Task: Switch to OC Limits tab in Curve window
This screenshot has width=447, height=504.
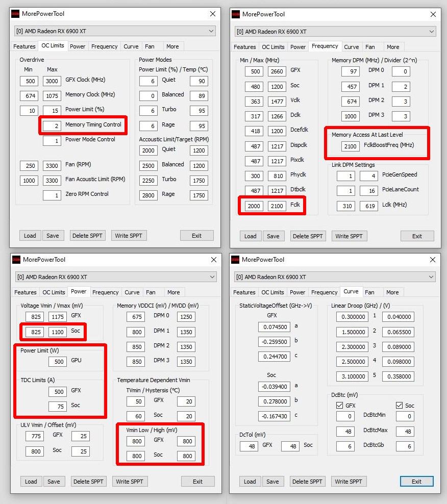Action: coord(272,292)
